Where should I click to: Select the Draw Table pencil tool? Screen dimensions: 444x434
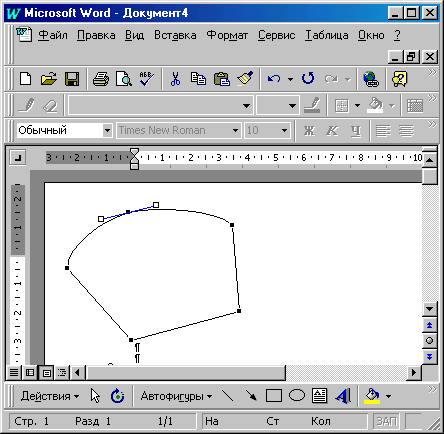click(x=27, y=105)
